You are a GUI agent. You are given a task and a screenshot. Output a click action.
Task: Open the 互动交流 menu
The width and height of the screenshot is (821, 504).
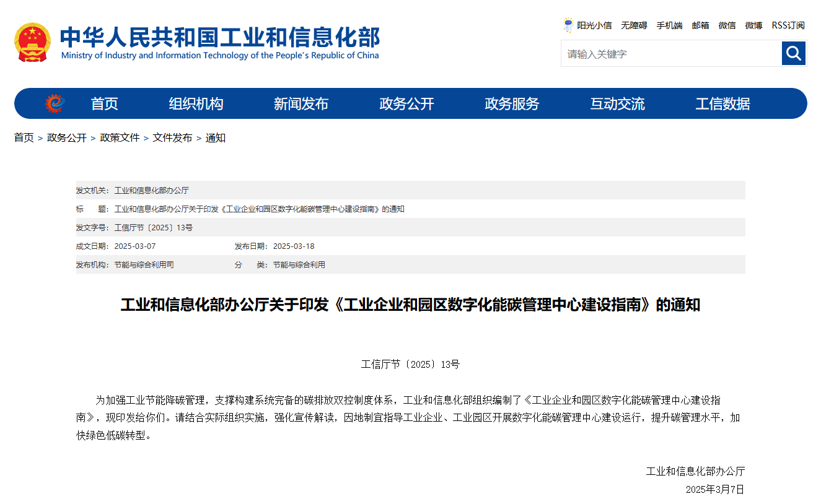pos(617,103)
